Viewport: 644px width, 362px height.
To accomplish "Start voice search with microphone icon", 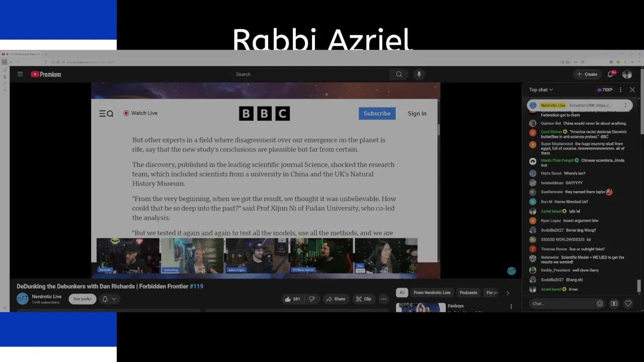I will (419, 74).
